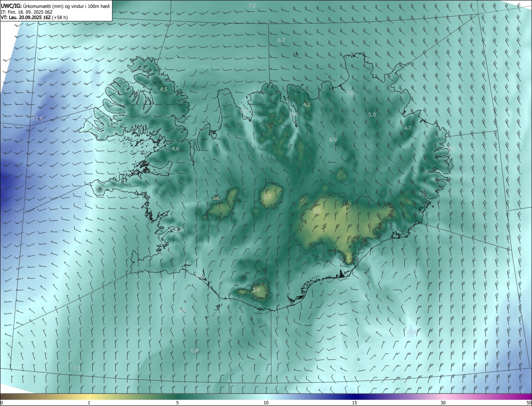Click the 7.5 value in the southwest corner
Image resolution: width=532 pixels, height=406 pixels.
click(x=76, y=368)
